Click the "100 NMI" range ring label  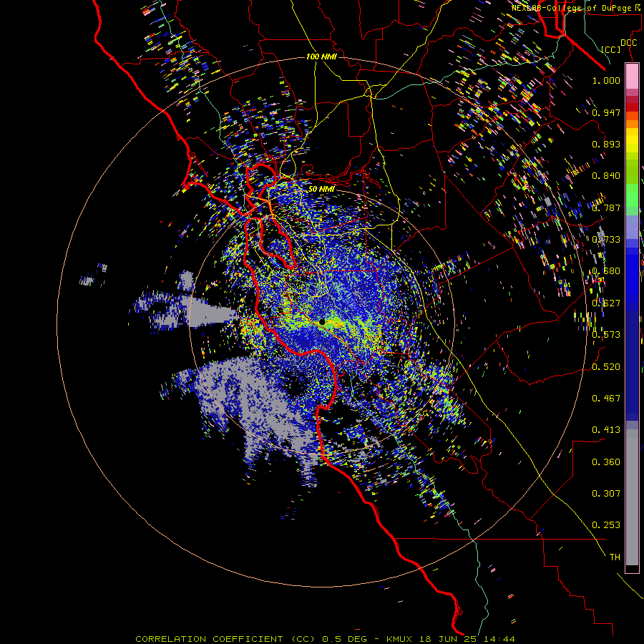pyautogui.click(x=321, y=57)
